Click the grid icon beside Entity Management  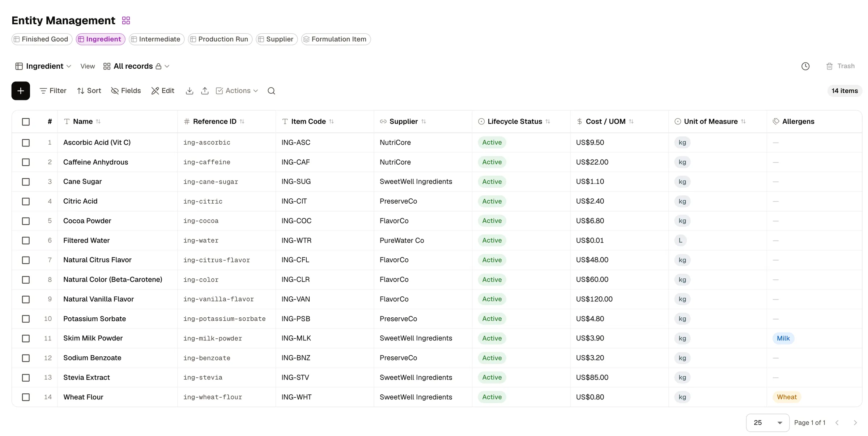126,20
